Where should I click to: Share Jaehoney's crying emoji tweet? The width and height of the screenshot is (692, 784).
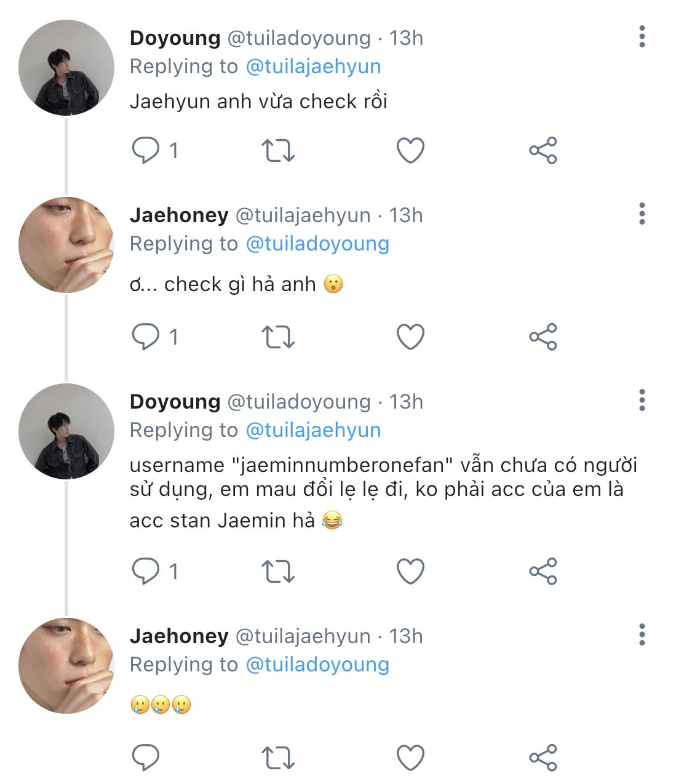click(x=543, y=758)
